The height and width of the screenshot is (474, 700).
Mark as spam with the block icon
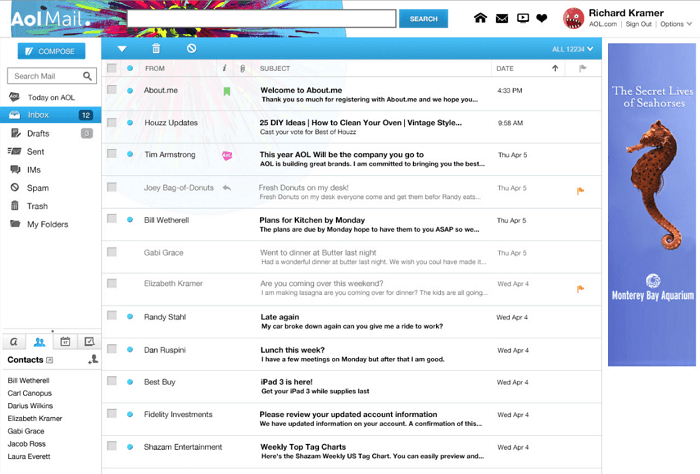pyautogui.click(x=191, y=48)
